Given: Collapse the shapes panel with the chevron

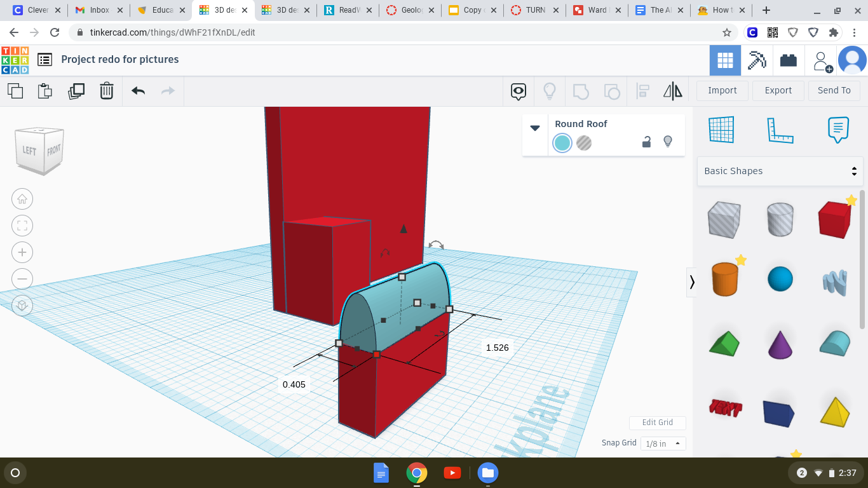Looking at the screenshot, I should click(692, 281).
